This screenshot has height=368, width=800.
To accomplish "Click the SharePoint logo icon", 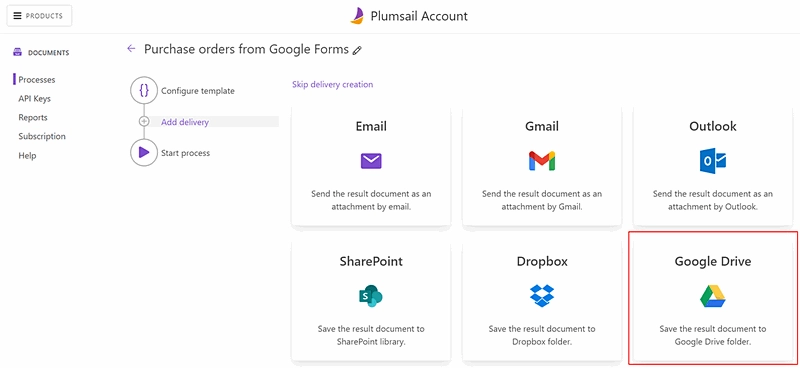I will point(371,297).
